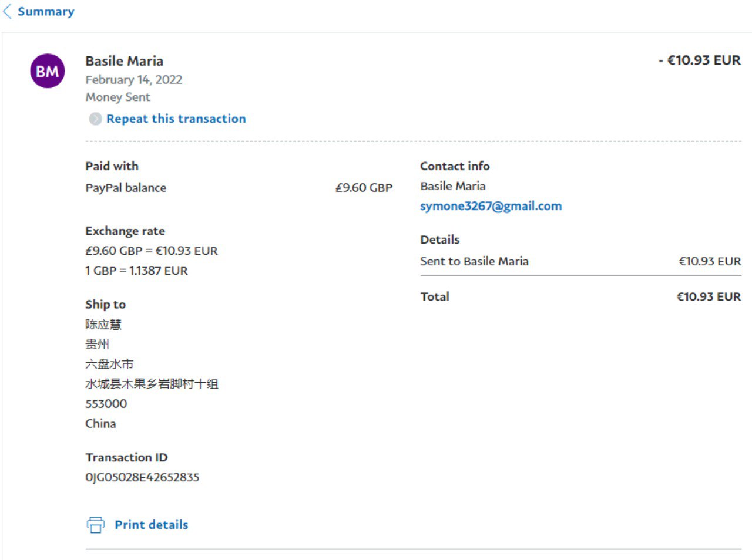Click Basile Maria under Contact info
Screen dimensions: 752x560
click(x=452, y=186)
